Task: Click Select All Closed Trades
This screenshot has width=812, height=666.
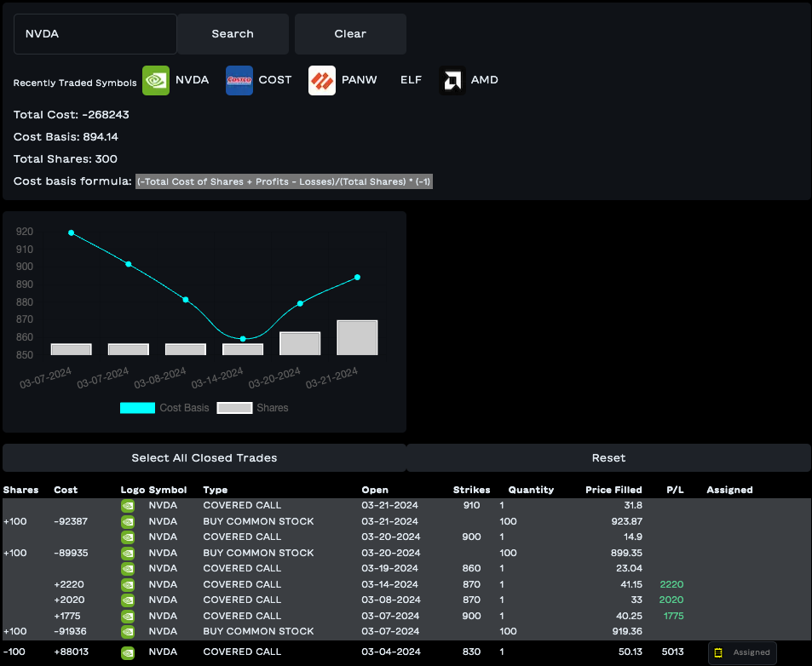Action: [204, 458]
